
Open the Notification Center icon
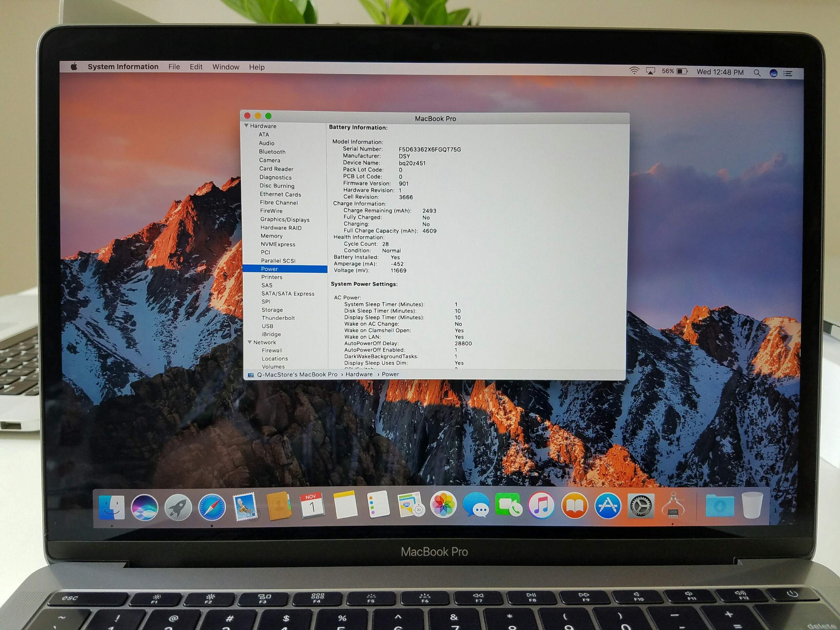pyautogui.click(x=788, y=73)
